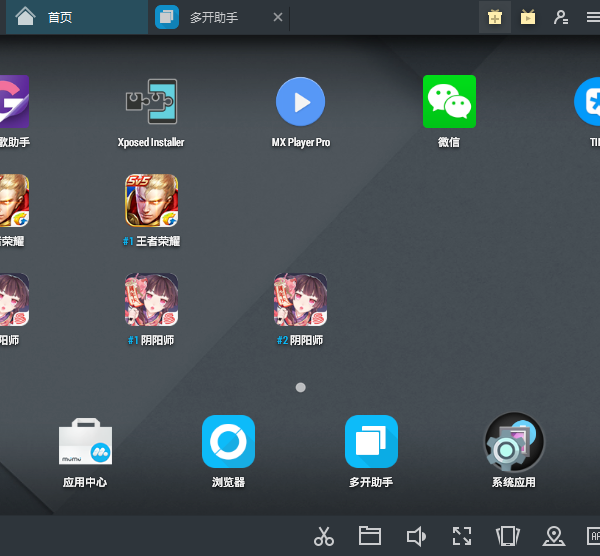This screenshot has width=600, height=556.
Task: Open the Xposed Installer app
Action: click(151, 102)
